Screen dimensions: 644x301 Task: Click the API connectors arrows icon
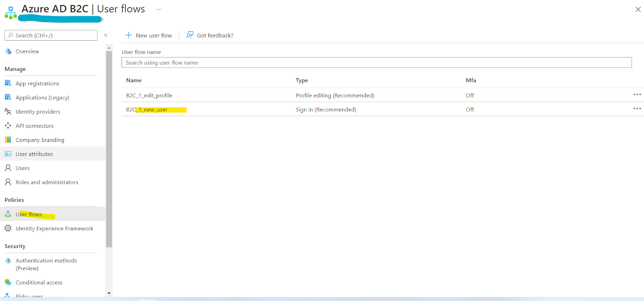coord(8,125)
